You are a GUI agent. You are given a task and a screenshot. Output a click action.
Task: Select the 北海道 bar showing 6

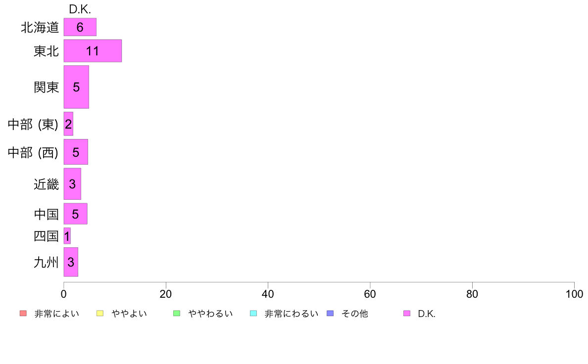(80, 27)
